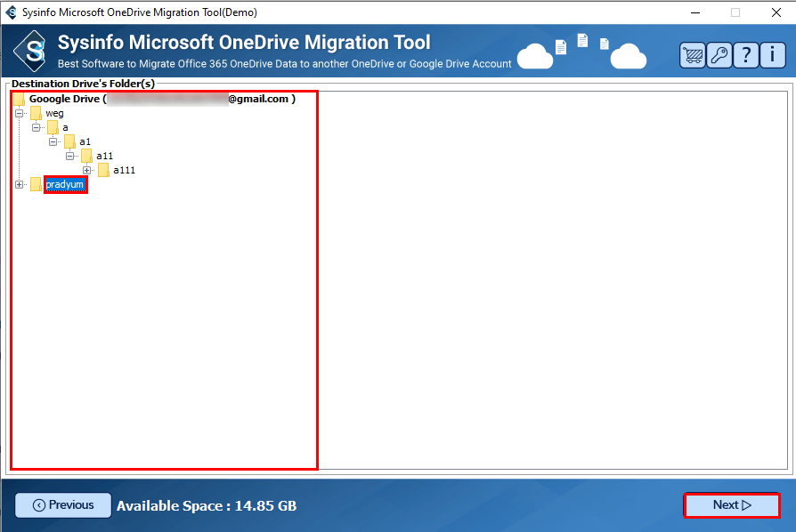
Task: Click the title bar app icon
Action: click(12, 12)
